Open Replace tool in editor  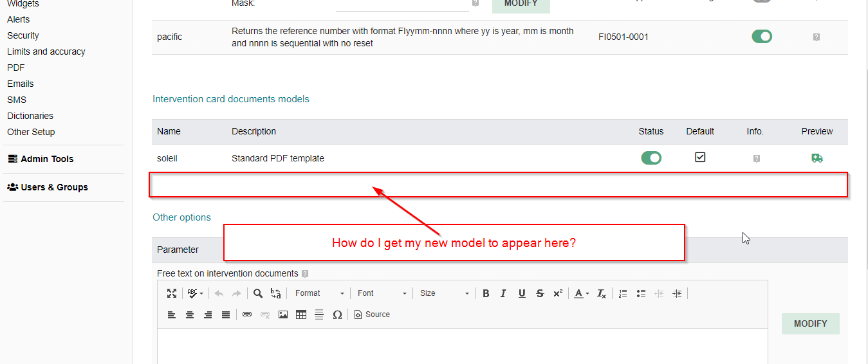pos(275,293)
